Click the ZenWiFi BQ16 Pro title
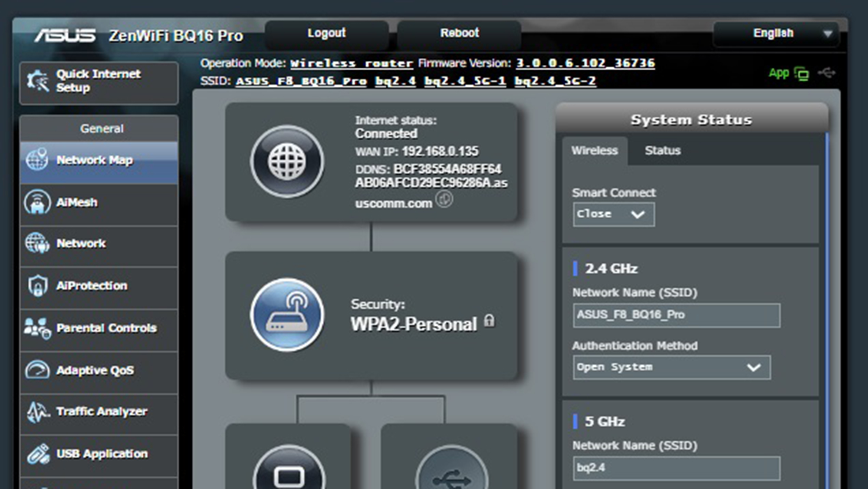This screenshot has height=489, width=868. tap(176, 36)
